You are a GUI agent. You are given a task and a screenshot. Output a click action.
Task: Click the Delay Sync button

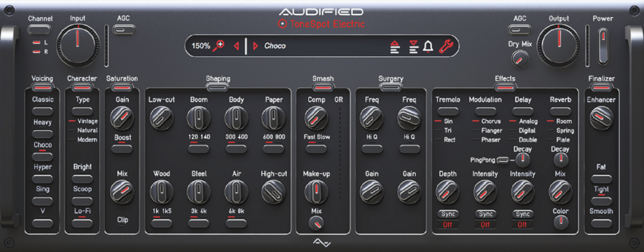522,215
